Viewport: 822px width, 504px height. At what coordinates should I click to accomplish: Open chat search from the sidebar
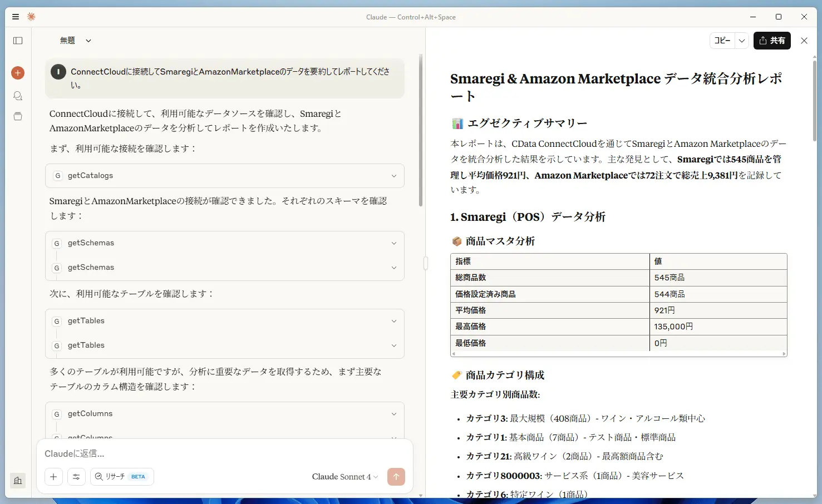coord(17,96)
